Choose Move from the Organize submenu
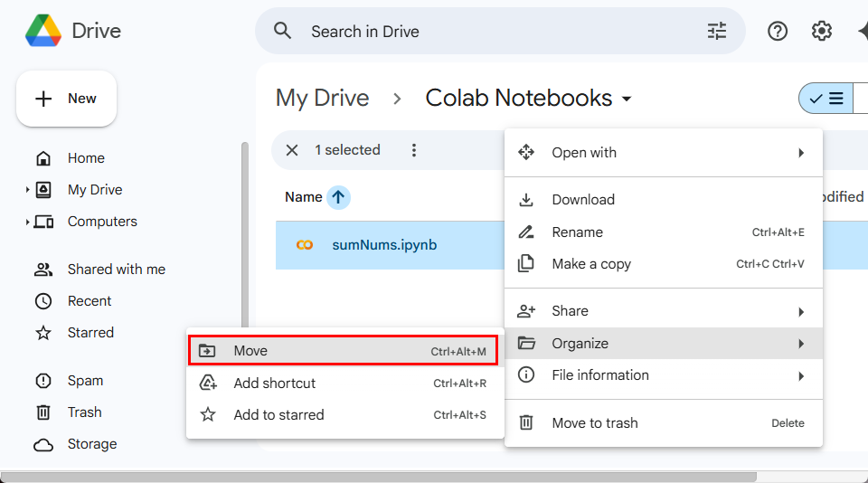The width and height of the screenshot is (868, 483). [x=344, y=351]
